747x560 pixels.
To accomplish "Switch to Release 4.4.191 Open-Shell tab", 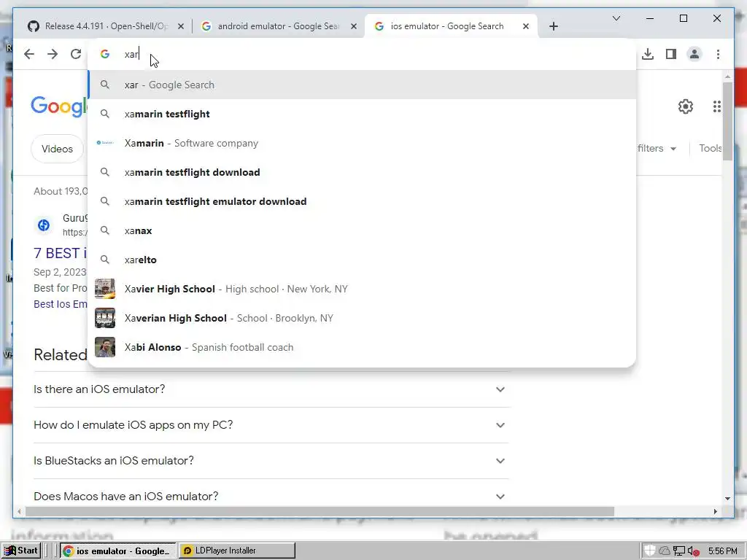I will 106,26.
